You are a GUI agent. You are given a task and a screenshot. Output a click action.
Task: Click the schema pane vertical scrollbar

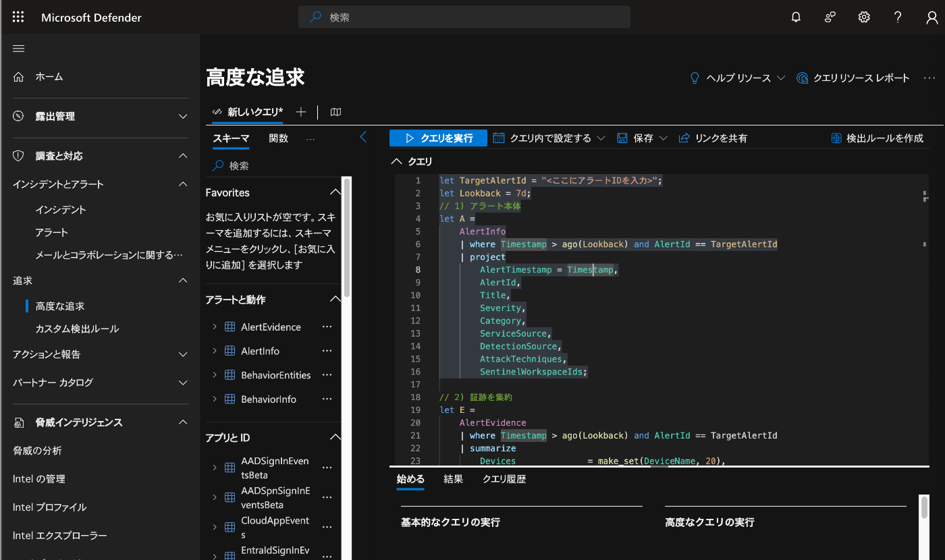(347, 237)
